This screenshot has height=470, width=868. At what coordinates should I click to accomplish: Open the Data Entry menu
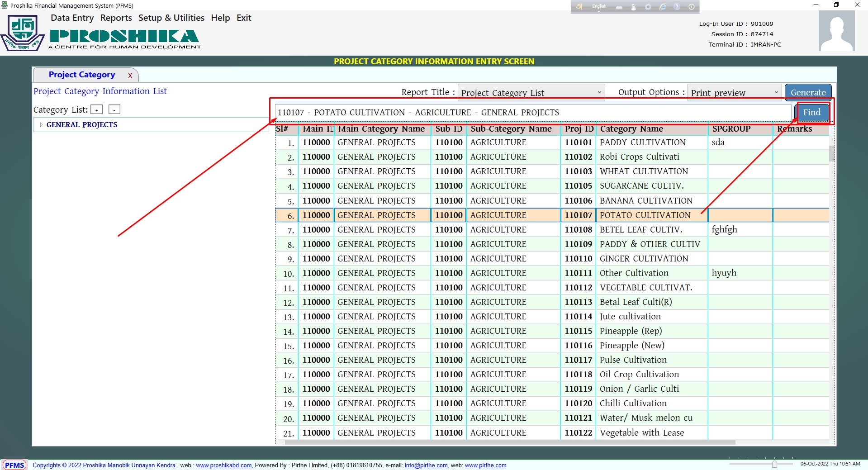[72, 18]
